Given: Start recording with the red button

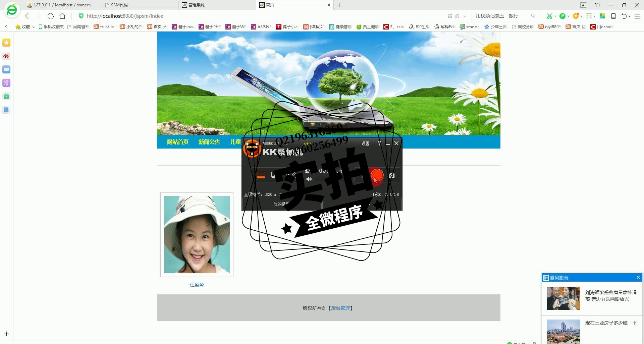Looking at the screenshot, I should point(377,175).
